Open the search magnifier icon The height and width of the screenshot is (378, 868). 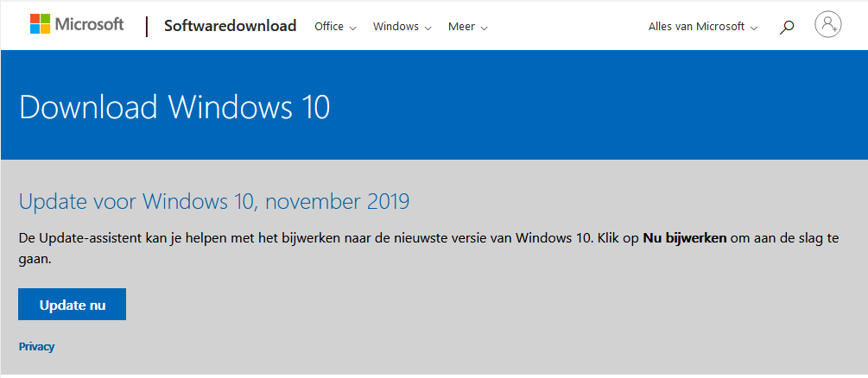click(x=787, y=27)
